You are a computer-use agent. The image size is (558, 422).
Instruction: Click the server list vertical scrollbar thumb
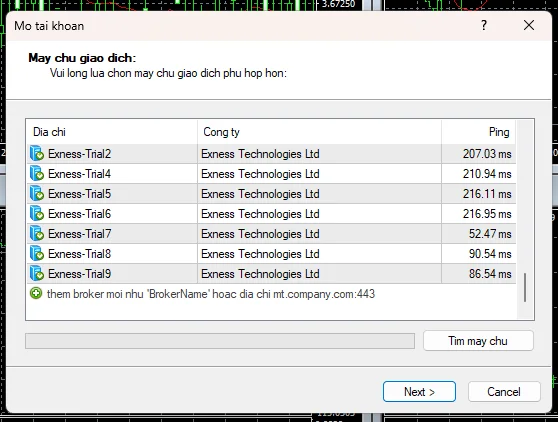point(525,288)
